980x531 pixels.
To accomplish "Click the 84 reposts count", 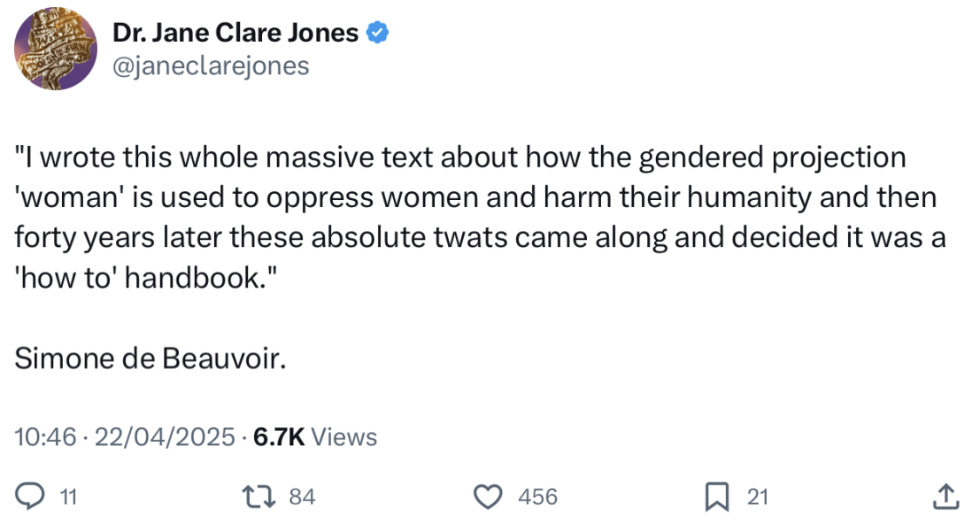I will (x=301, y=496).
